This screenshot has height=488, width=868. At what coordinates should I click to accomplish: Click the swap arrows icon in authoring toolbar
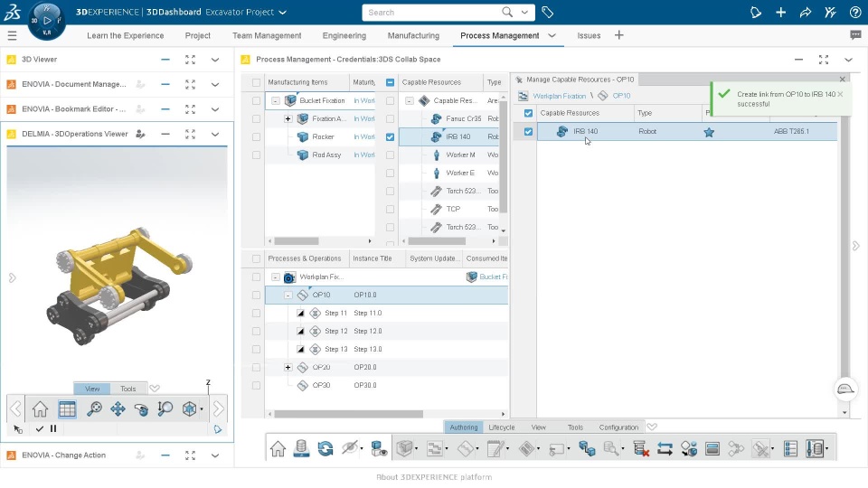[x=665, y=449]
